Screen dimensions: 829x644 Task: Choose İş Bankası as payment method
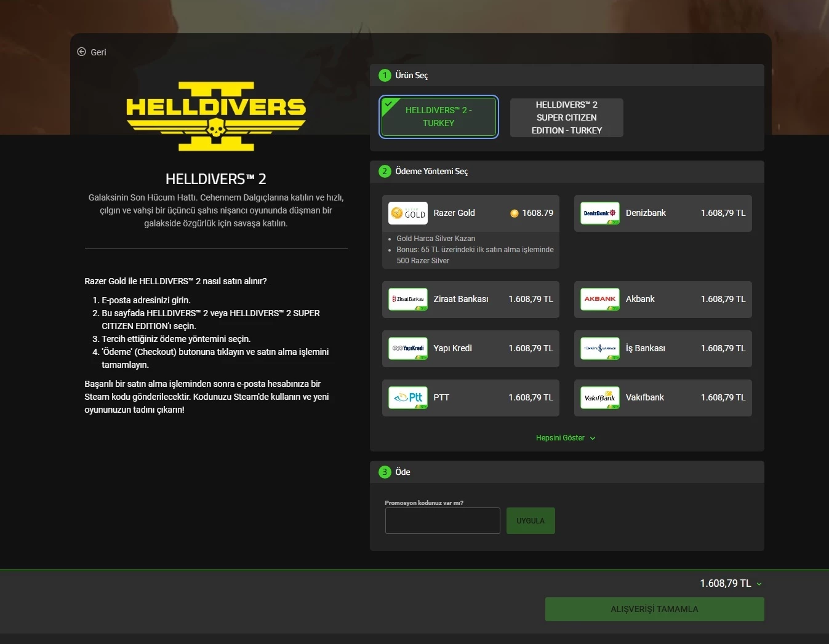click(x=663, y=349)
